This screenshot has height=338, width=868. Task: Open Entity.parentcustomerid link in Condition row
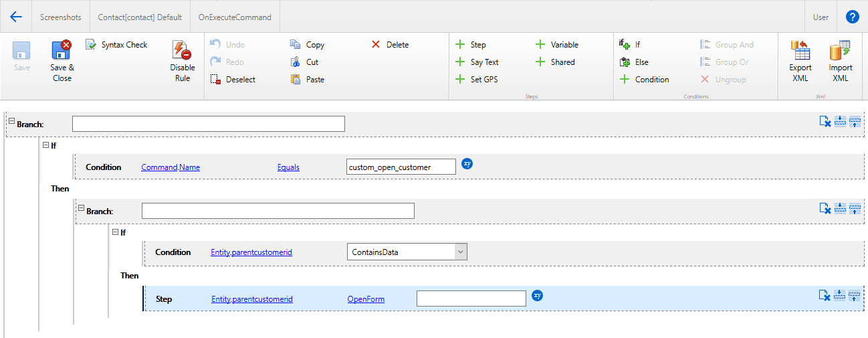click(251, 252)
